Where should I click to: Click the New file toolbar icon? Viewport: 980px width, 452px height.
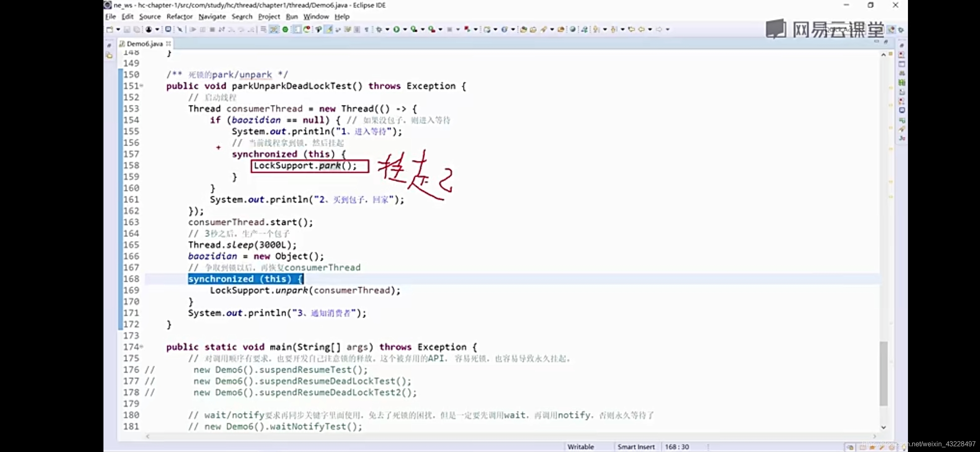coord(110,29)
